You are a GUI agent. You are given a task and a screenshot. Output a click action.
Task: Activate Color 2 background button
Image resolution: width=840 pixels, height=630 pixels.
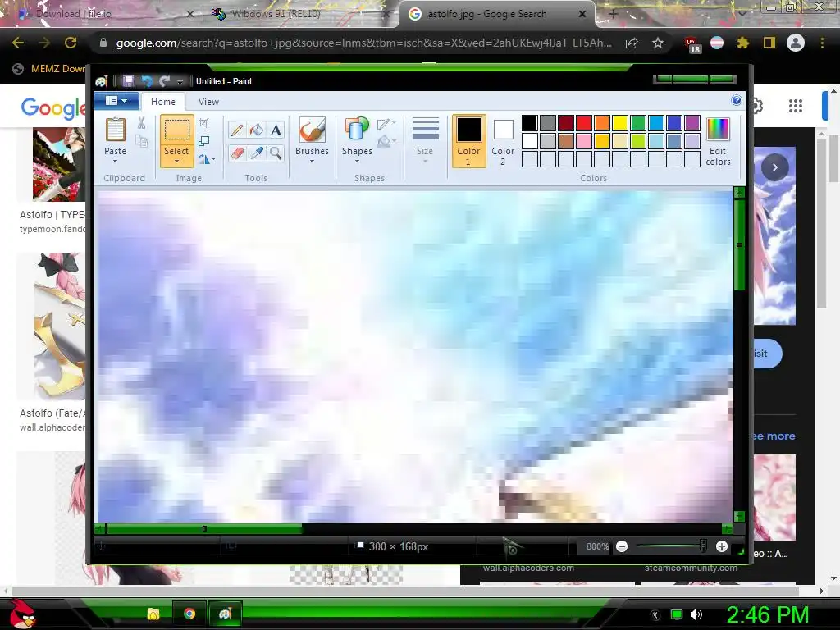[503, 141]
